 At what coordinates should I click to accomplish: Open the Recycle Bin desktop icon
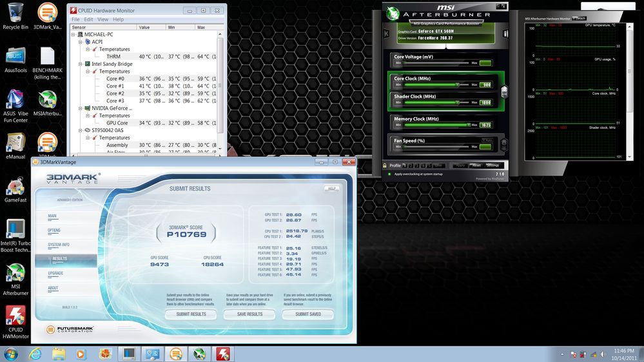[x=15, y=16]
